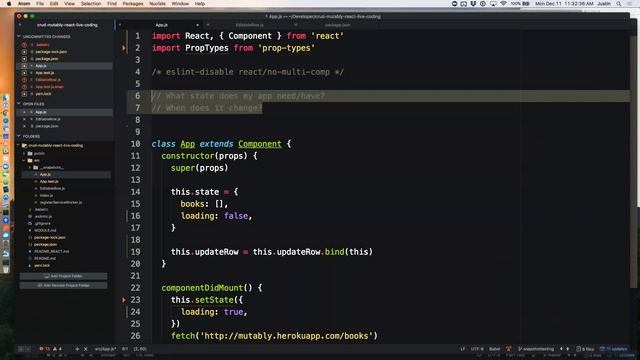Open the Nuclide menu
Viewport: 640px width, 360px height.
(x=157, y=4)
